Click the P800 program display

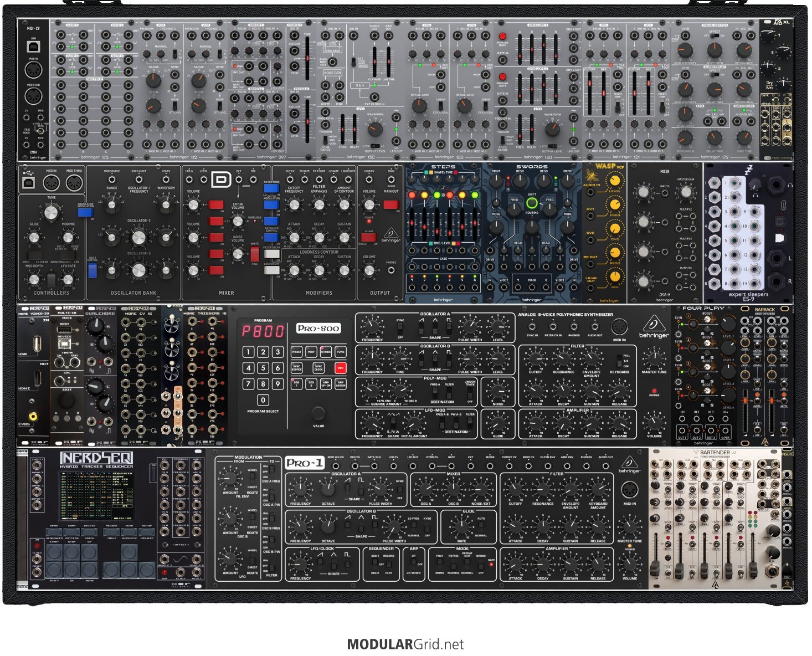[263, 331]
